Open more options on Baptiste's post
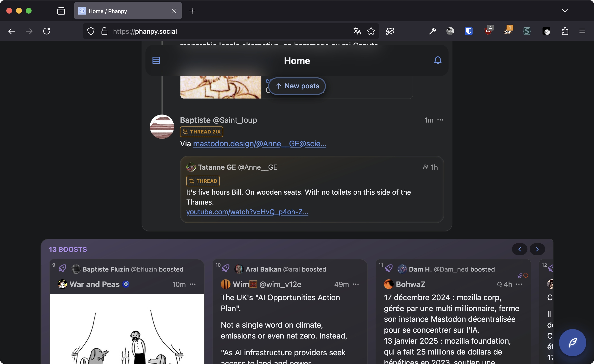Viewport: 594px width, 364px height. point(441,120)
